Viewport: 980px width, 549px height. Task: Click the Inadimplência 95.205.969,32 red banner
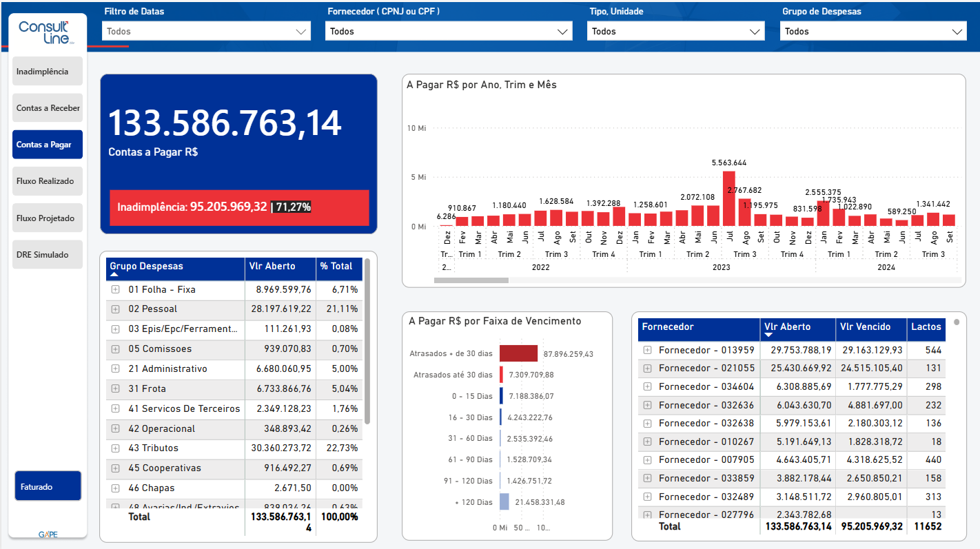pos(239,207)
